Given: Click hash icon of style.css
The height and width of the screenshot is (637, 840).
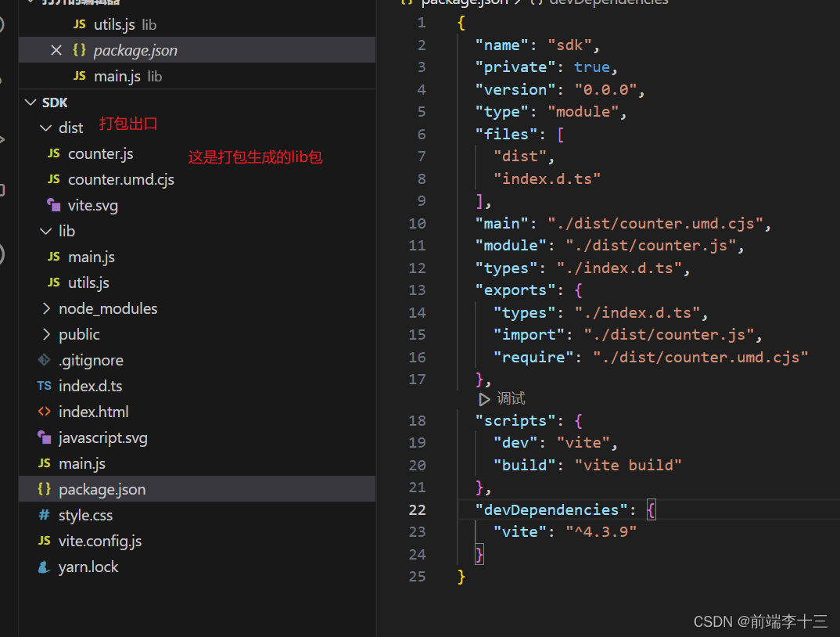Looking at the screenshot, I should point(45,515).
